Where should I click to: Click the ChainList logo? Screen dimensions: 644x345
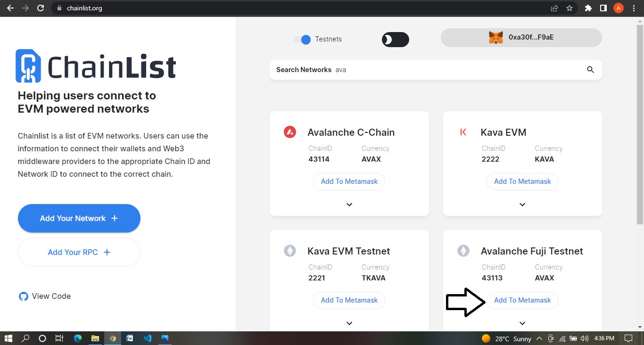pyautogui.click(x=96, y=66)
